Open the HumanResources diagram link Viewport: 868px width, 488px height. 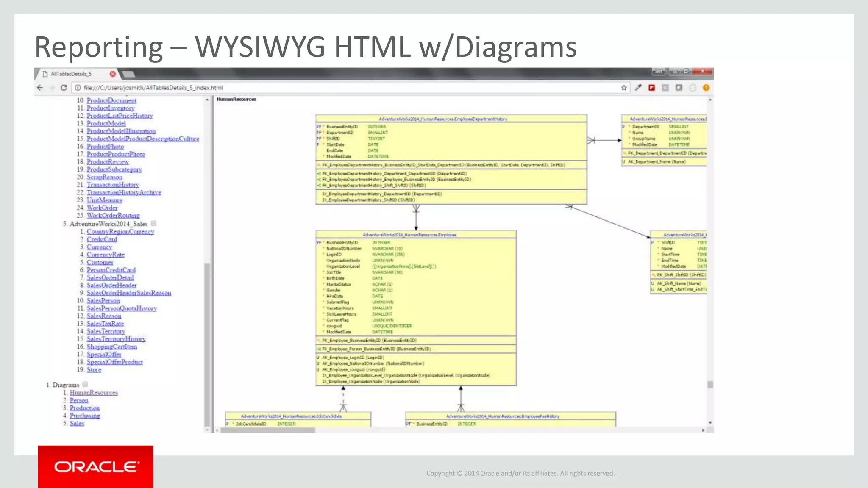94,393
